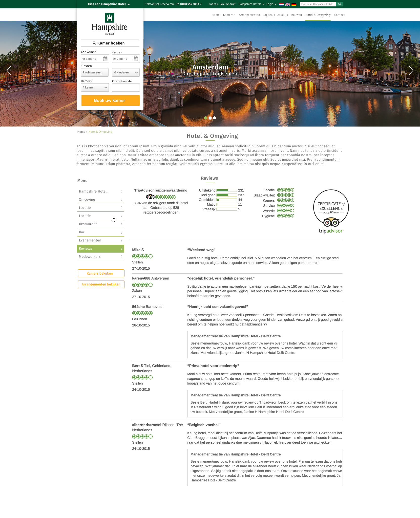This screenshot has width=420, height=518.
Task: Click Mike S reviewer name
Action: coord(138,250)
